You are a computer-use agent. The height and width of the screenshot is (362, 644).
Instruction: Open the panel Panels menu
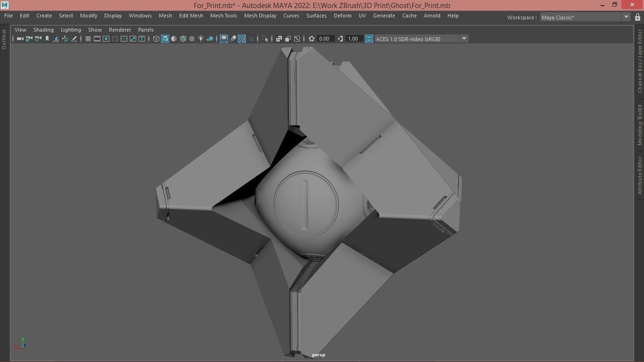tap(146, 30)
